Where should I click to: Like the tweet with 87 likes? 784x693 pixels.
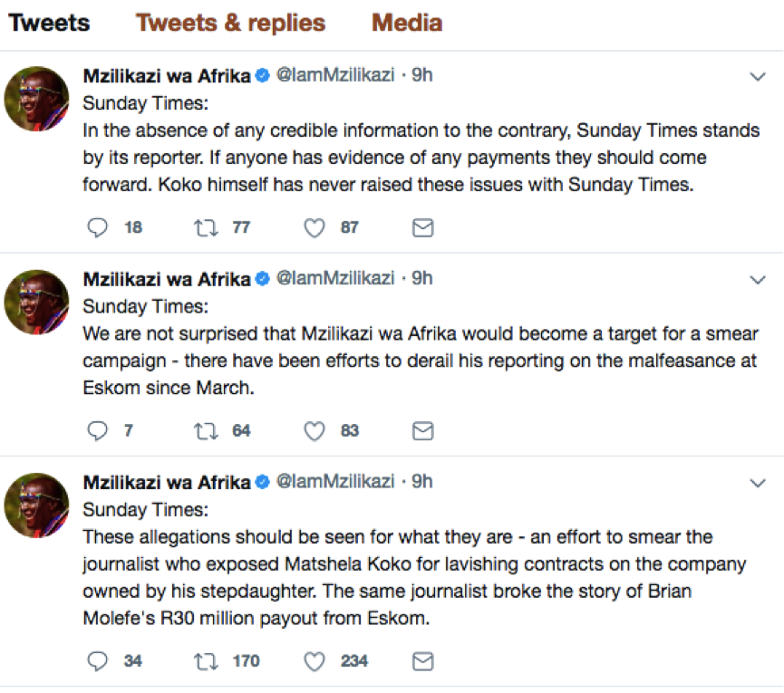tap(315, 228)
